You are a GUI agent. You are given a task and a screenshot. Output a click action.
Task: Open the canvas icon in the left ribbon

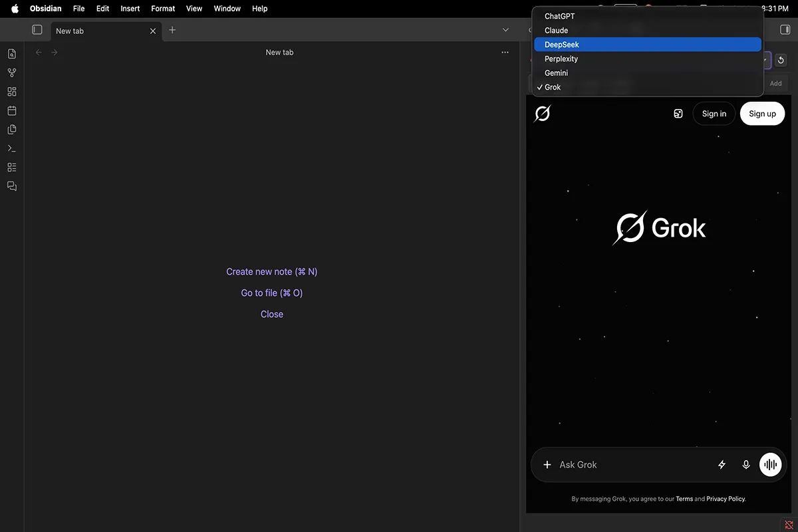[x=12, y=92]
